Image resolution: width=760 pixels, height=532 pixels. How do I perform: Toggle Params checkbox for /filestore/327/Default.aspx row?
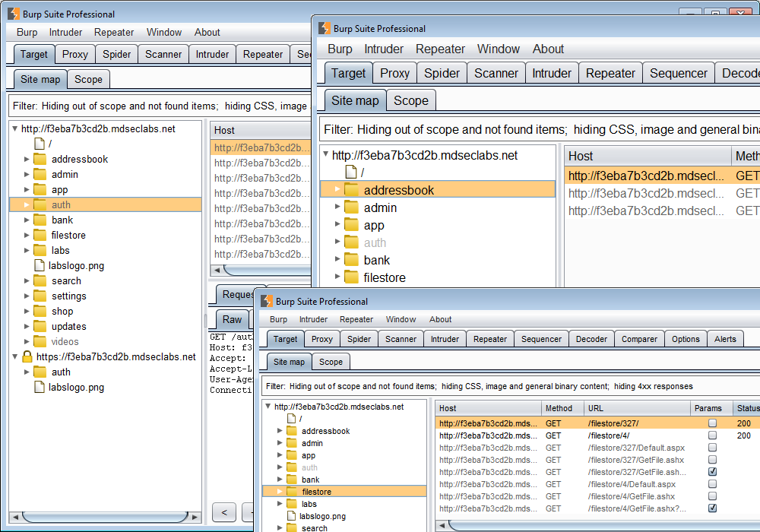pos(713,447)
